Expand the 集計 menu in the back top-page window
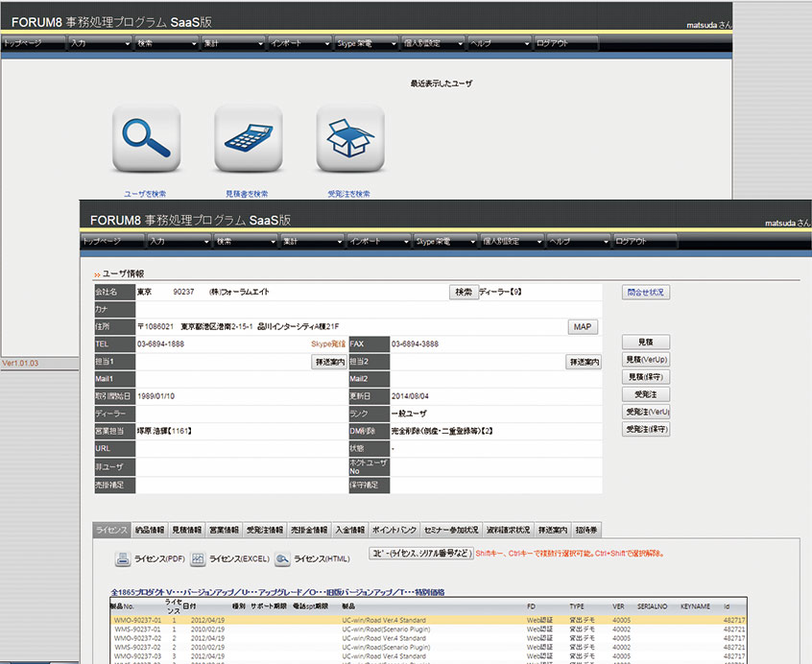Viewport: 812px width, 664px height. (x=233, y=43)
